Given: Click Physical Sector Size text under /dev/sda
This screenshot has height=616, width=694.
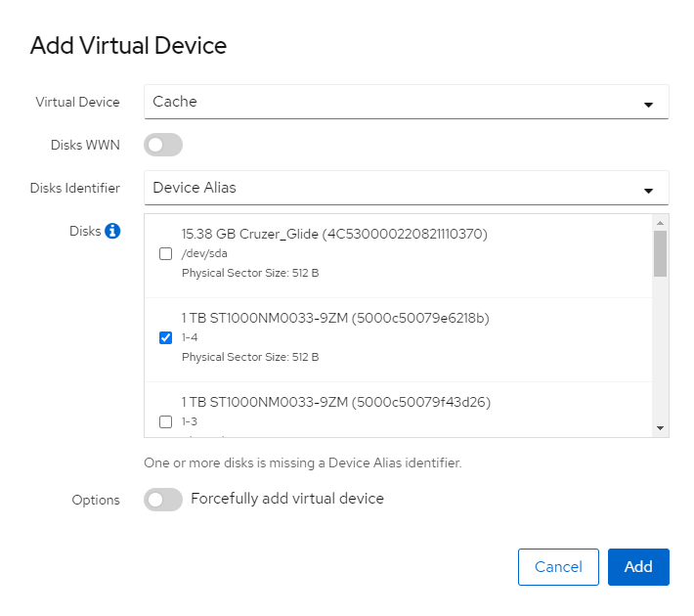Looking at the screenshot, I should tap(250, 273).
